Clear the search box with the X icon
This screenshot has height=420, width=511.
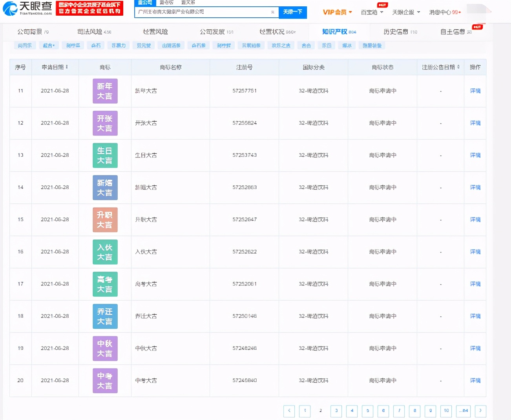pyautogui.click(x=273, y=12)
